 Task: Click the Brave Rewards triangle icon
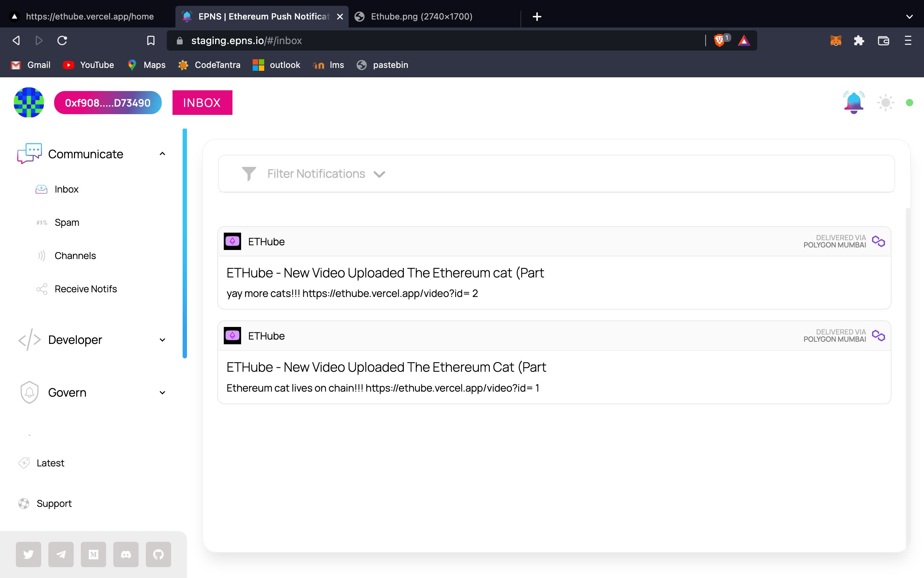click(x=744, y=40)
